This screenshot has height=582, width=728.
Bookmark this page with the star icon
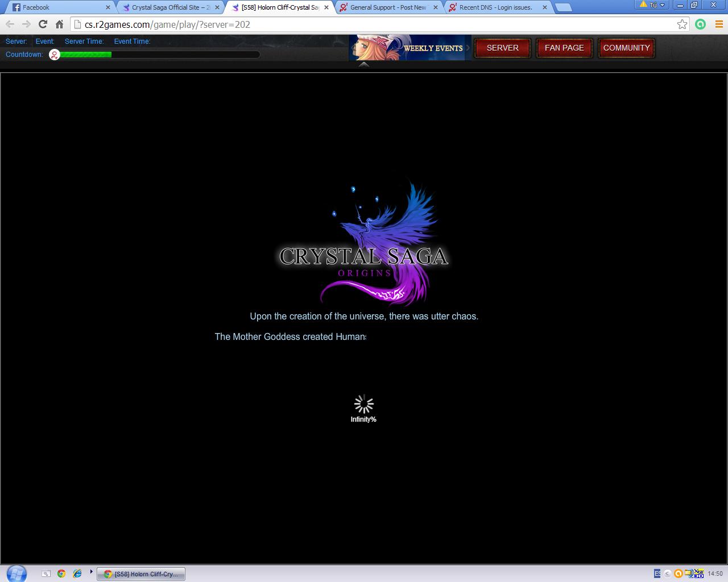pyautogui.click(x=682, y=24)
